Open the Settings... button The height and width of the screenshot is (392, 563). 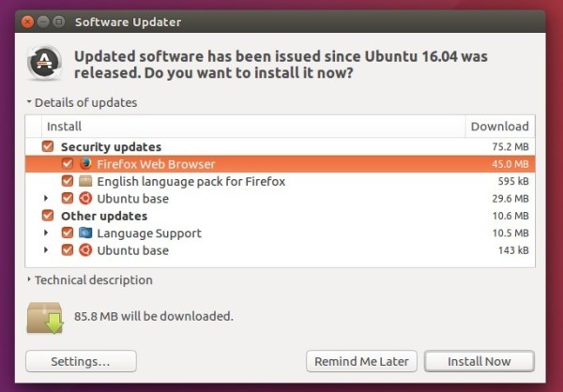pos(81,361)
